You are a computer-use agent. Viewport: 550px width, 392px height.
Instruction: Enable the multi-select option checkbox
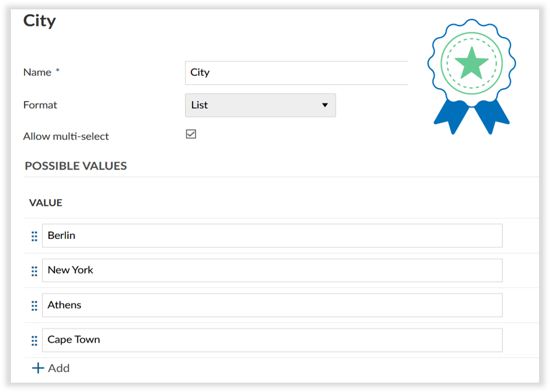[x=191, y=134]
